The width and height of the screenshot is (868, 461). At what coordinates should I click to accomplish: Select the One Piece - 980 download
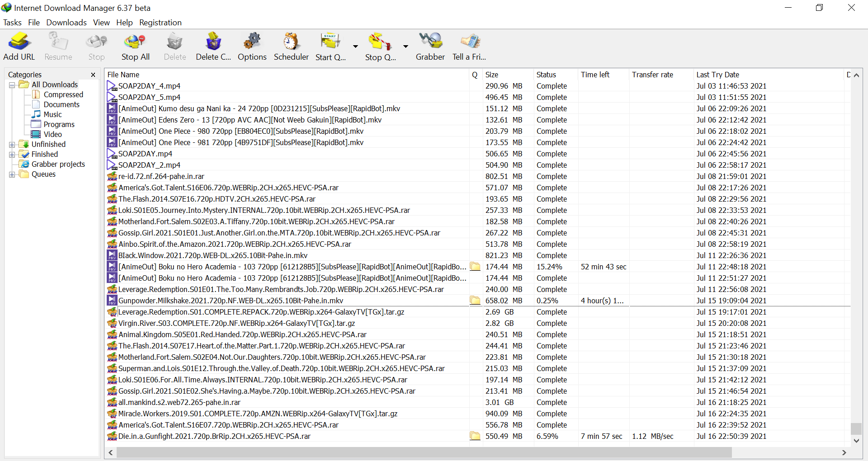(x=478, y=131)
